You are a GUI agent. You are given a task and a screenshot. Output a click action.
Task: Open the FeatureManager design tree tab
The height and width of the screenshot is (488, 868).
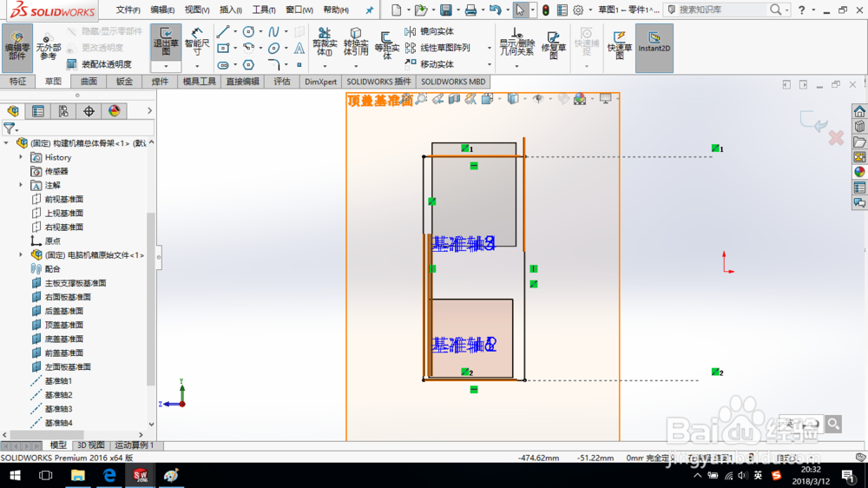point(13,111)
